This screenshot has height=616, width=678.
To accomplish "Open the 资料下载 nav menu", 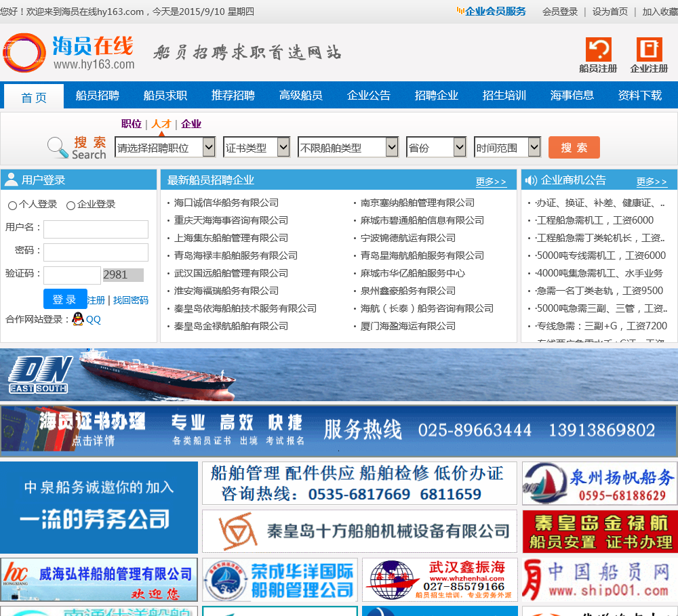I will coord(640,95).
